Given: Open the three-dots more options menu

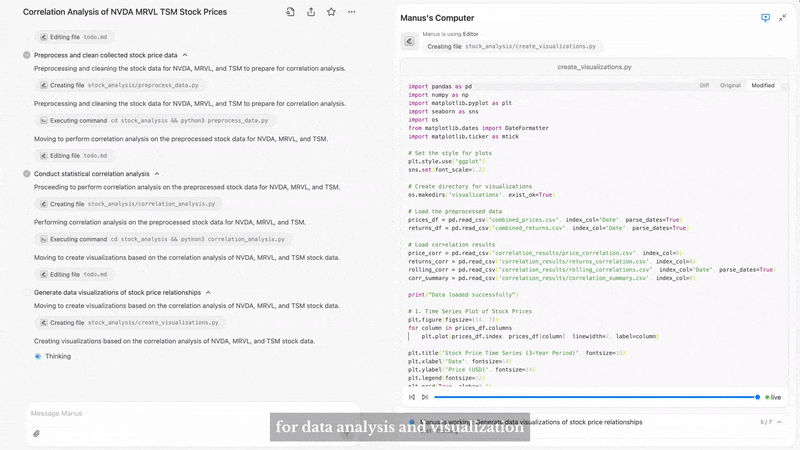Looking at the screenshot, I should point(352,12).
